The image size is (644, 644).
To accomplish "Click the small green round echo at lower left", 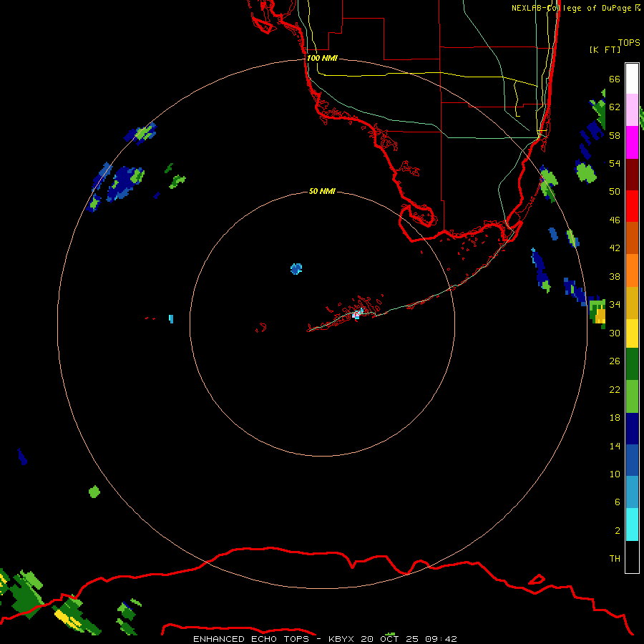I will (x=94, y=492).
